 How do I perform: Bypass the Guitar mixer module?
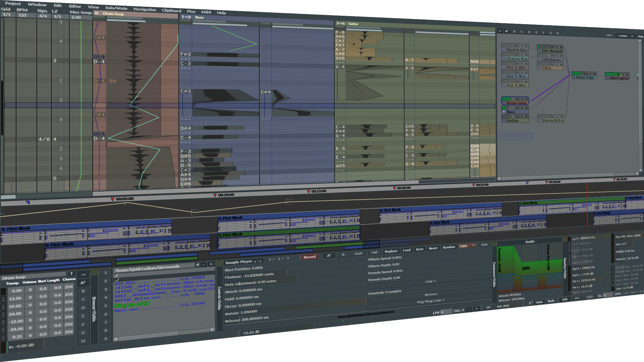coord(527,117)
